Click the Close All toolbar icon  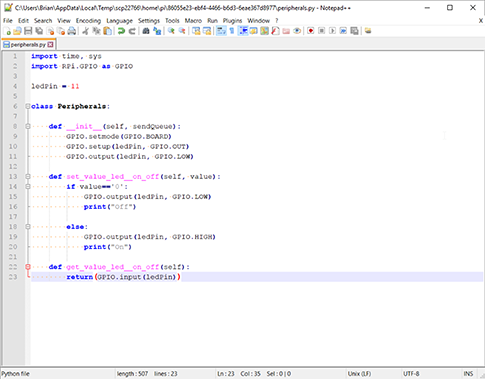[x=61, y=31]
